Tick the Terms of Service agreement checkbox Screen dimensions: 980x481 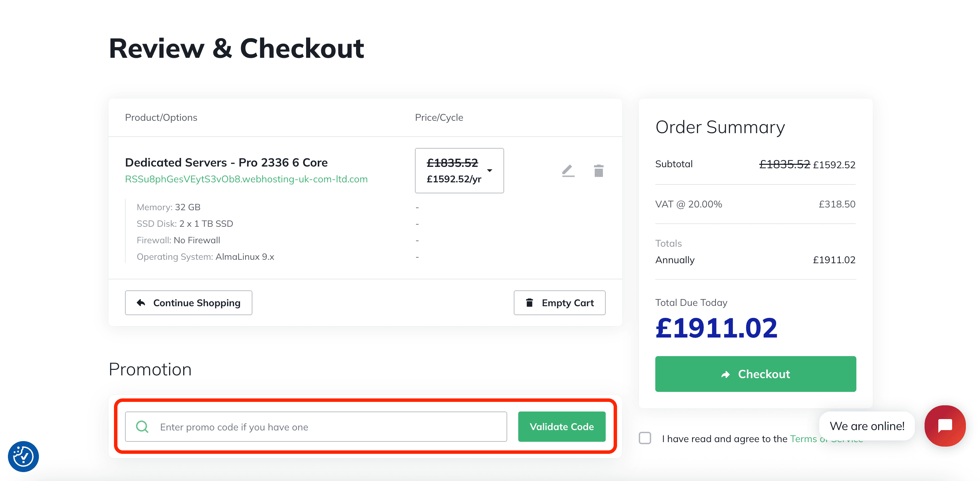(x=645, y=438)
